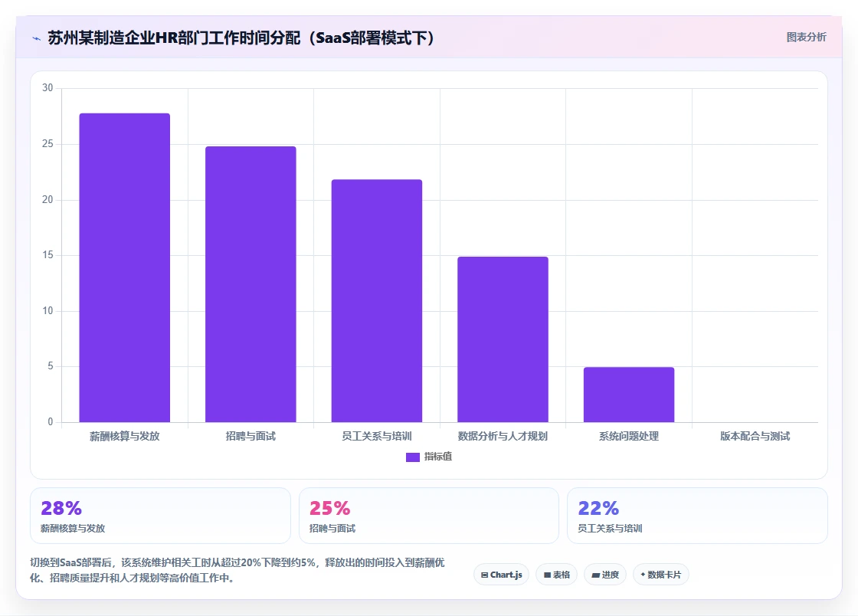858x616 pixels.
Task: Click the 薪酬核算与发放 axis label
Action: point(125,436)
